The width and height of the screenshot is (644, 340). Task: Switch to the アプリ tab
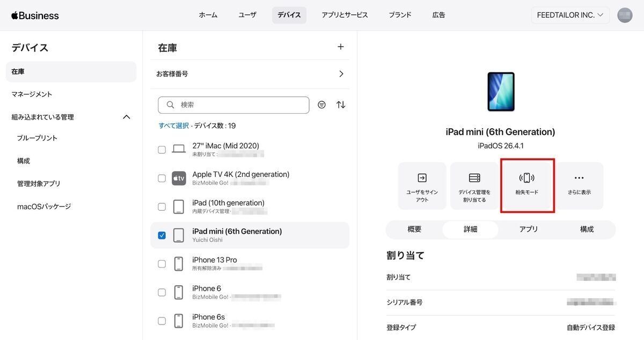528,229
